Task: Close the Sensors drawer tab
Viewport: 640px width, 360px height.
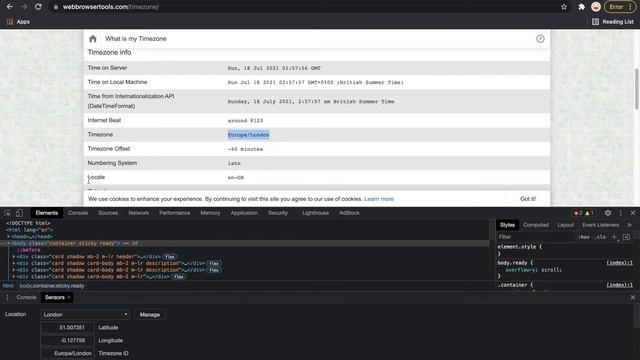Action: click(69, 298)
